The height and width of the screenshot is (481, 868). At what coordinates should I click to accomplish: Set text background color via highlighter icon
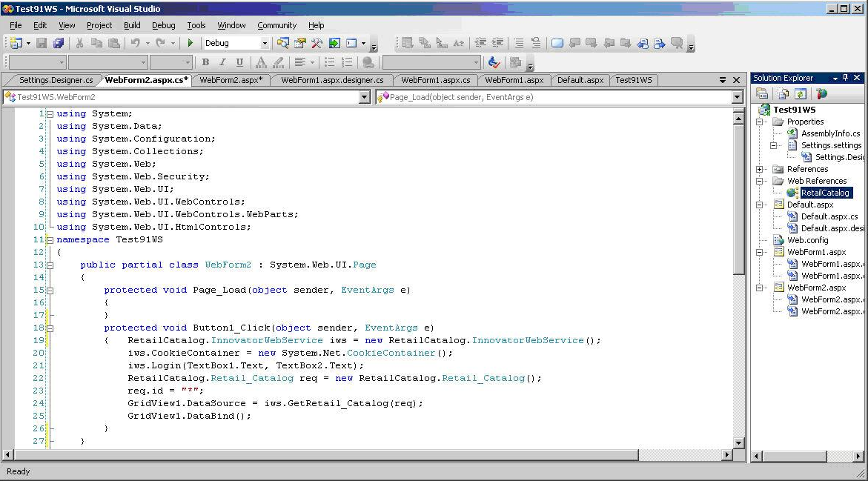279,62
